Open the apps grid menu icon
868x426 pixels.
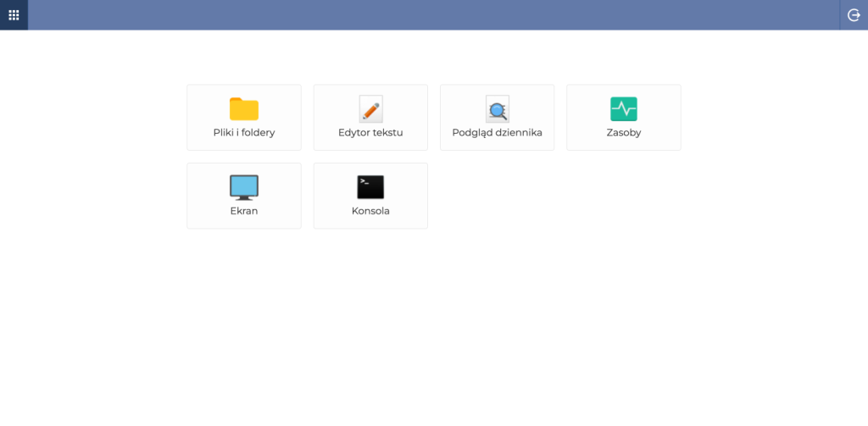14,14
